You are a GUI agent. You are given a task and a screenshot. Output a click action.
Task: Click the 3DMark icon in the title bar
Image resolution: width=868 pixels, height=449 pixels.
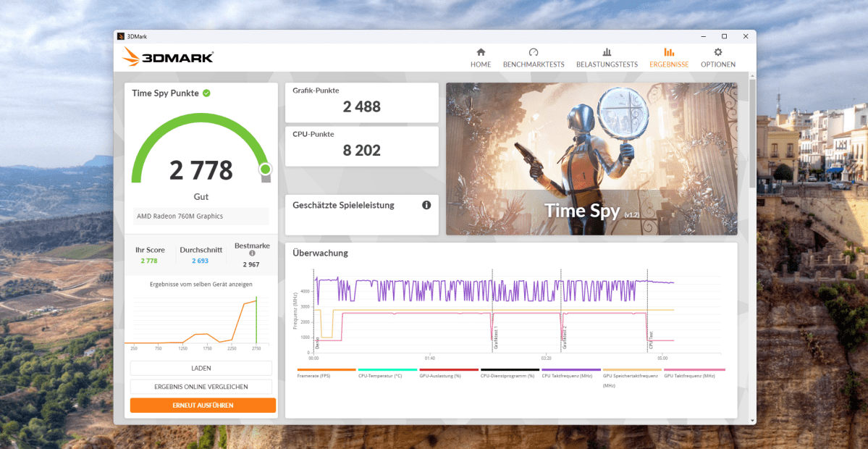119,35
